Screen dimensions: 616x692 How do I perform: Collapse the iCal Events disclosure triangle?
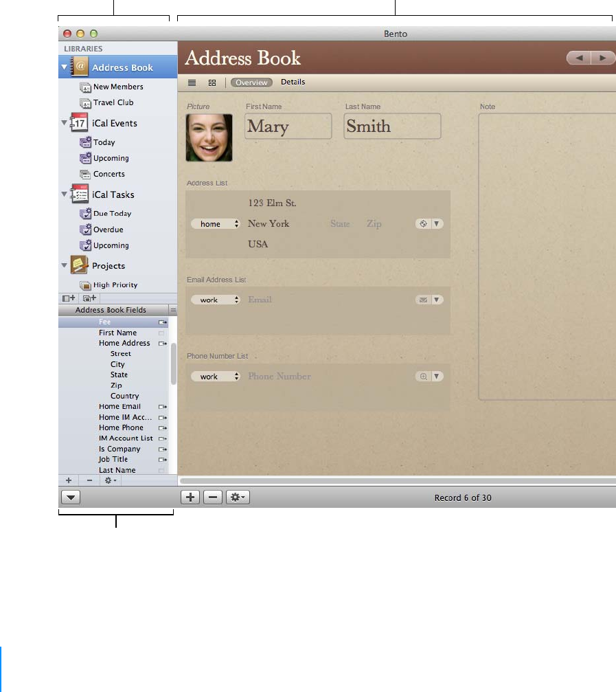tap(65, 122)
